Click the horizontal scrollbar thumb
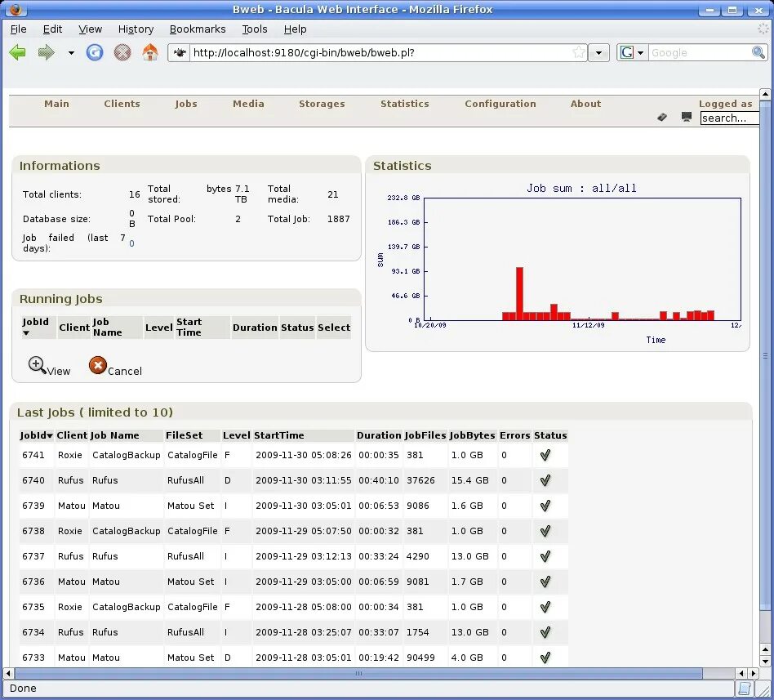The height and width of the screenshot is (700, 774). click(359, 673)
